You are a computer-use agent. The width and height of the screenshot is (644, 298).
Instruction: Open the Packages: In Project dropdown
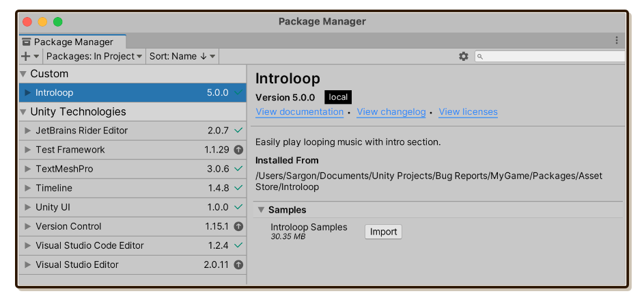(x=94, y=56)
